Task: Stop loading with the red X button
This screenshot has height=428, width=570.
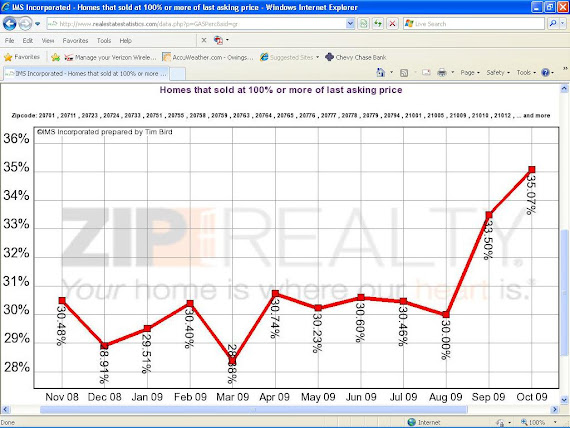Action: pos(392,24)
